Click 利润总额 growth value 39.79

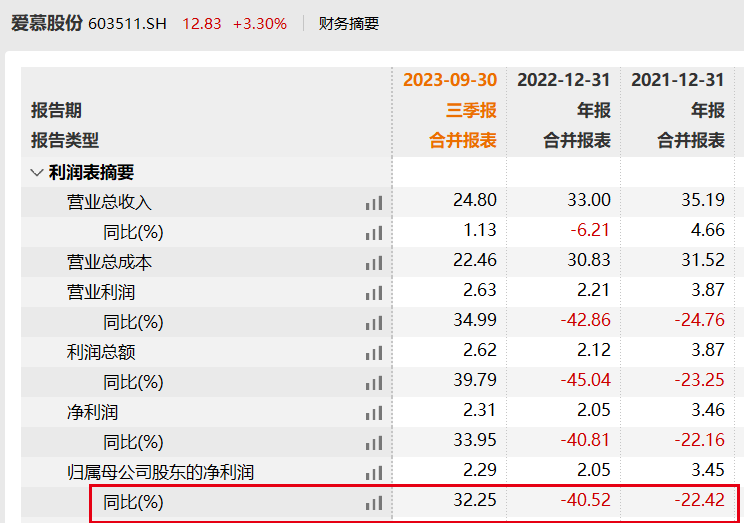(x=475, y=380)
